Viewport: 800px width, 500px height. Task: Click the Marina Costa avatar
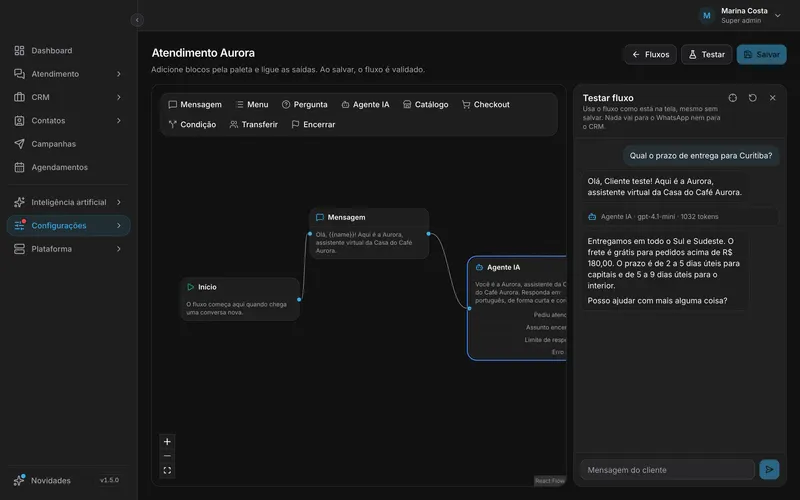[707, 16]
